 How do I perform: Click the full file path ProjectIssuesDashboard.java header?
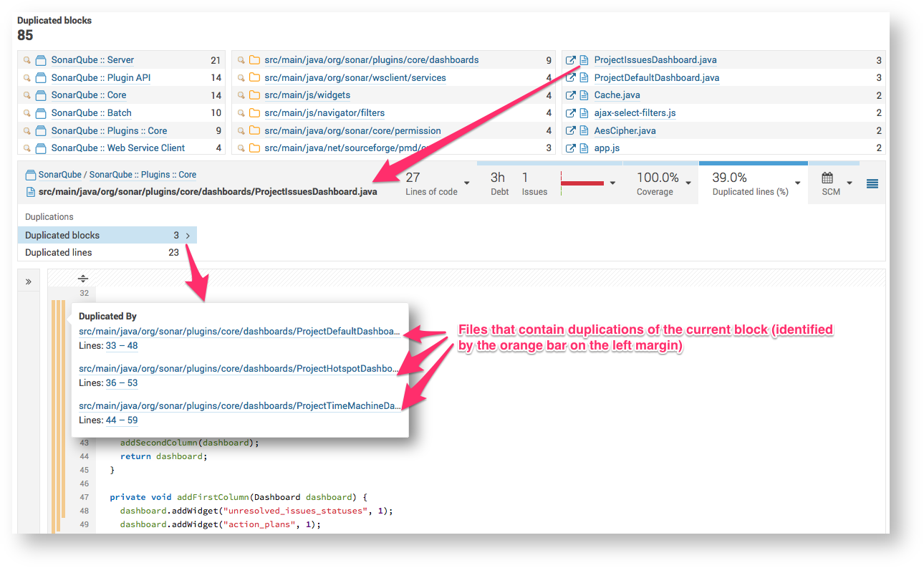[x=208, y=192]
